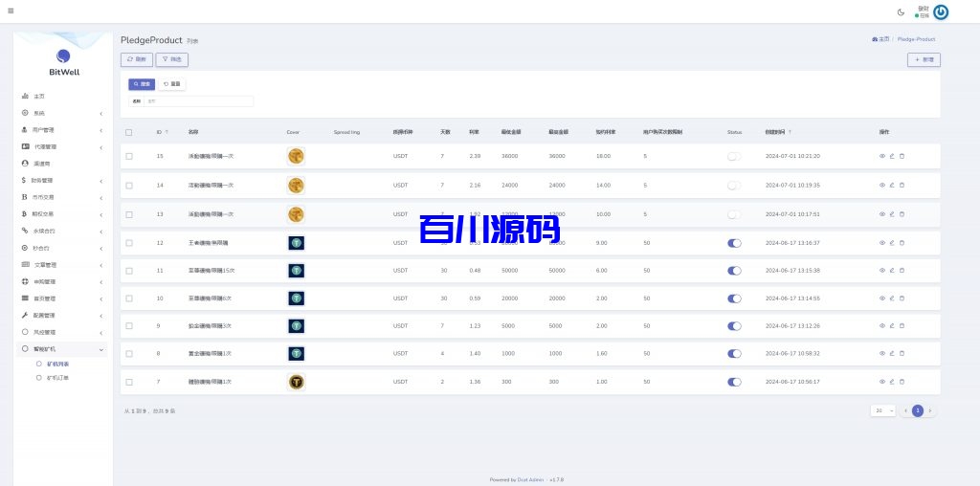Check the checkbox for row ID 15
Screen dimensions: 980x486
(129, 156)
